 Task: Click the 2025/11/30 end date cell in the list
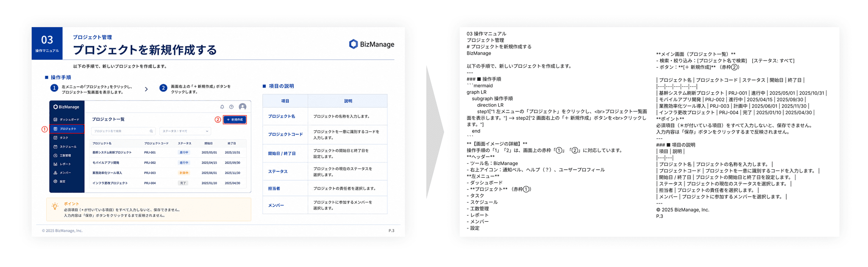tap(232, 173)
